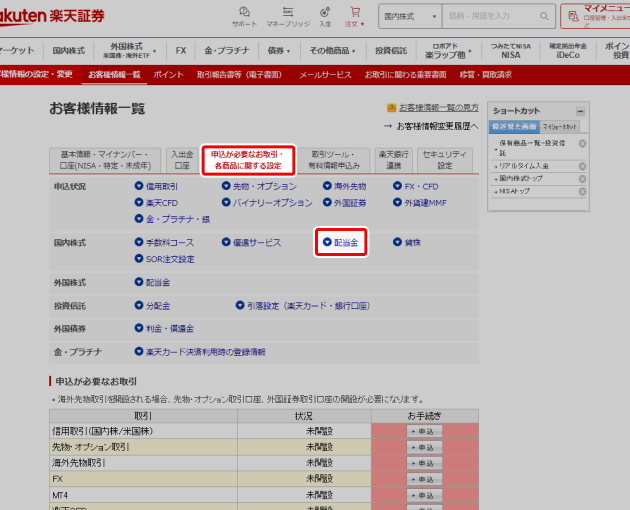Click 申込 button for 信用取引 row
This screenshot has height=510, width=630.
424,431
